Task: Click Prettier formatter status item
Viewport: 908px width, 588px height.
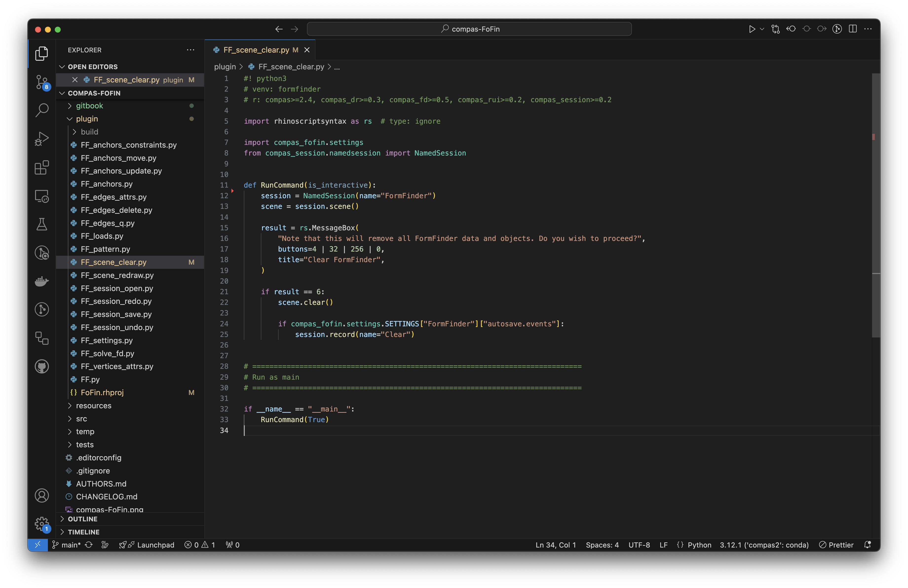Action: click(836, 545)
